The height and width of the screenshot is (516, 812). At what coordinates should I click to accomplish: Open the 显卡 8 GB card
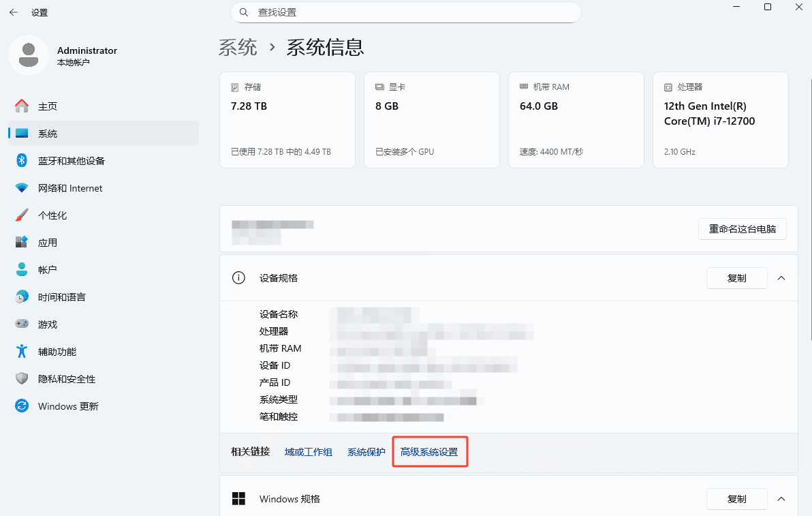tap(432, 120)
